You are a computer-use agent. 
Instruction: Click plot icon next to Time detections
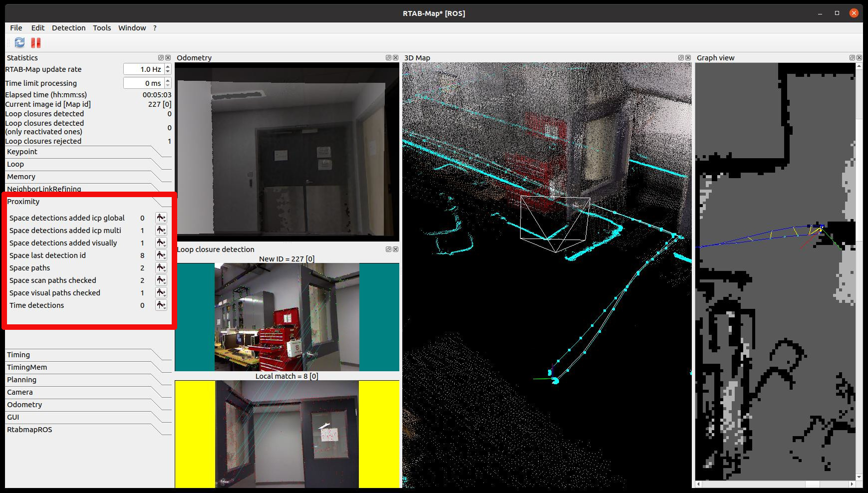pyautogui.click(x=161, y=305)
